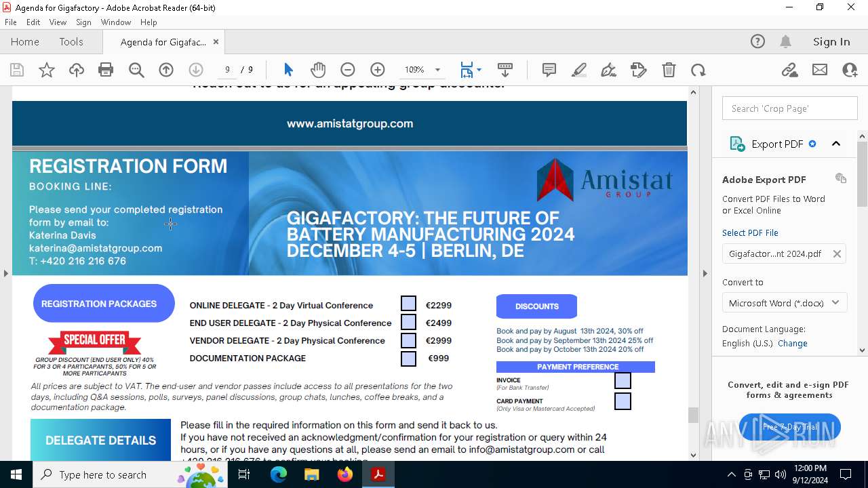Open the File menu
The height and width of the screenshot is (488, 868).
coord(10,22)
